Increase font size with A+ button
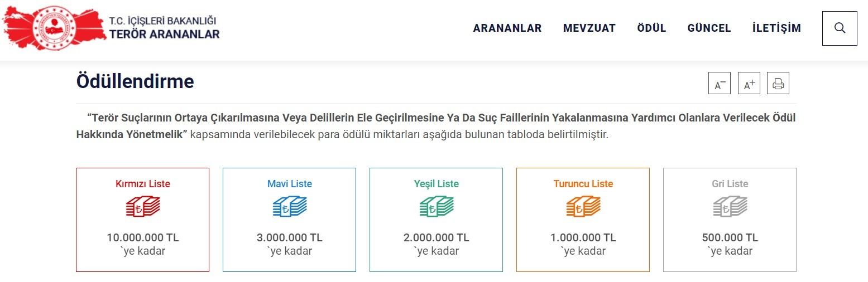This screenshot has width=868, height=282. (x=749, y=85)
